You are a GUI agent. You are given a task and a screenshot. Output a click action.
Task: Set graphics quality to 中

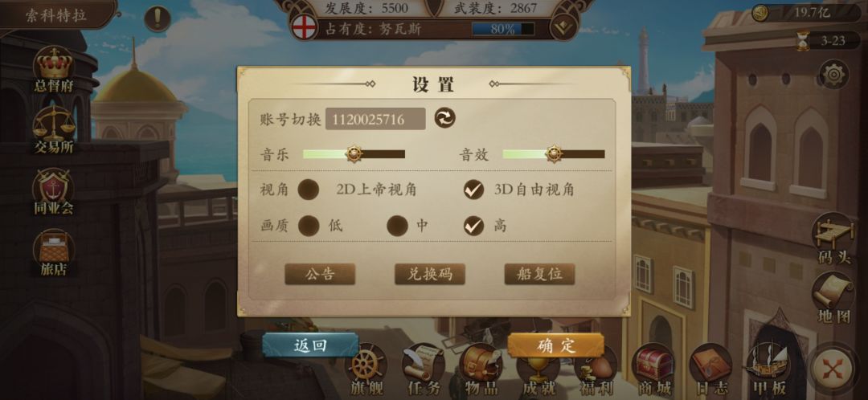click(397, 225)
